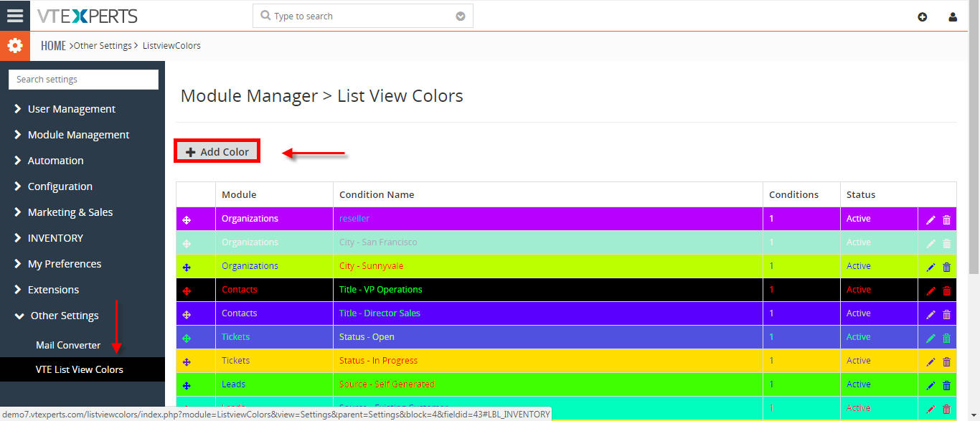Click the quick create plus icon
The width and height of the screenshot is (980, 421).
point(923,16)
